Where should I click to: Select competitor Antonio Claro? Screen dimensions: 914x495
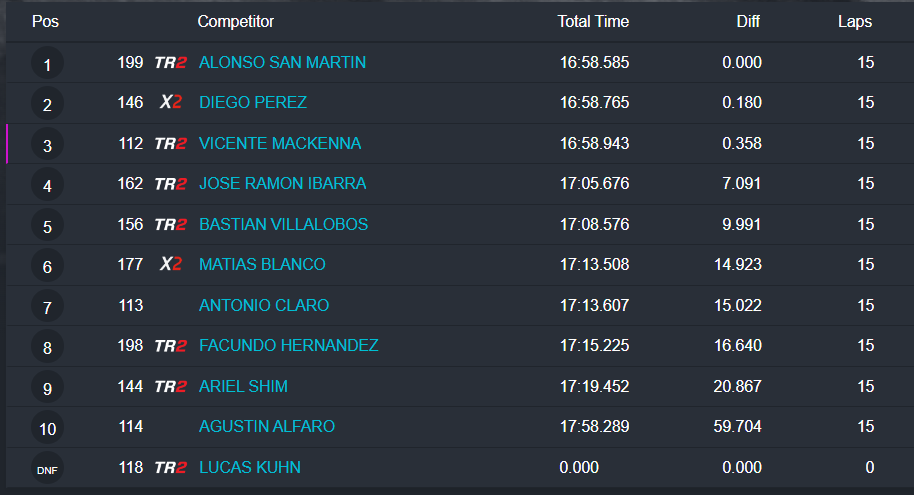264,306
